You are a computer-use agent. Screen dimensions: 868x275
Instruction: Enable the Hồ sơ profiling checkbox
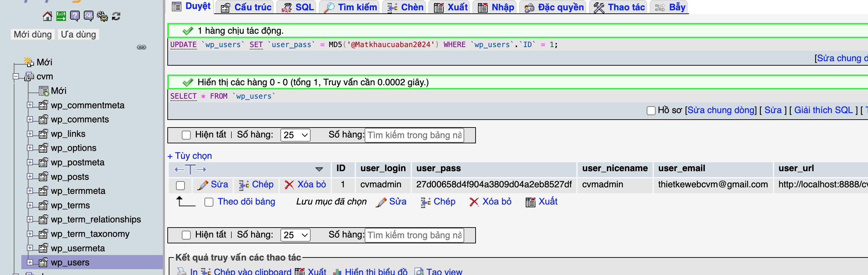coord(651,111)
